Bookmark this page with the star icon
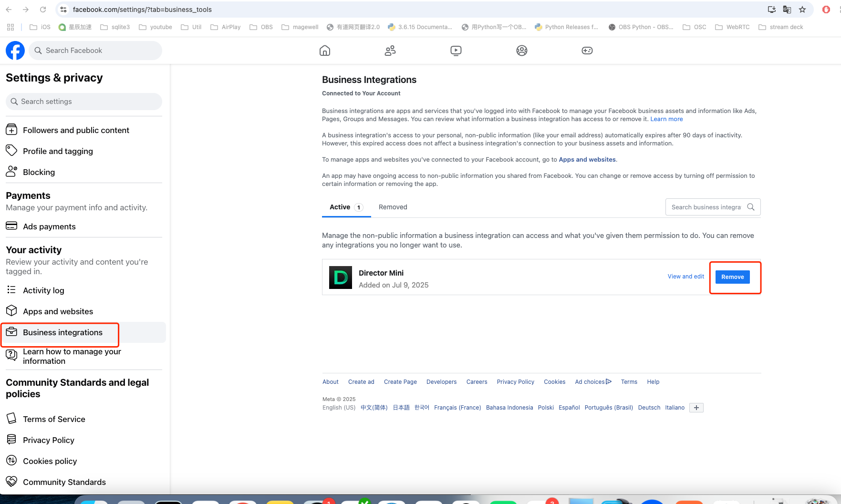The image size is (841, 504). pyautogui.click(x=802, y=10)
